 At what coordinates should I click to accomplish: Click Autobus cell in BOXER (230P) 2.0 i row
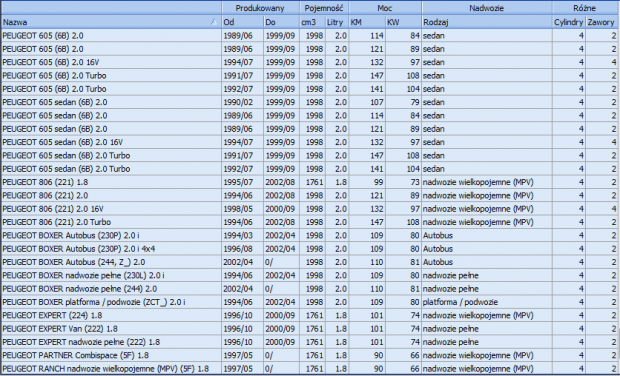tap(487, 235)
